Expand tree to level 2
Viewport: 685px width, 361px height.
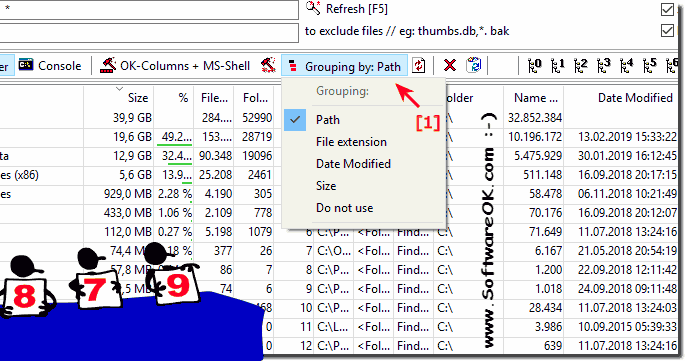[581, 66]
